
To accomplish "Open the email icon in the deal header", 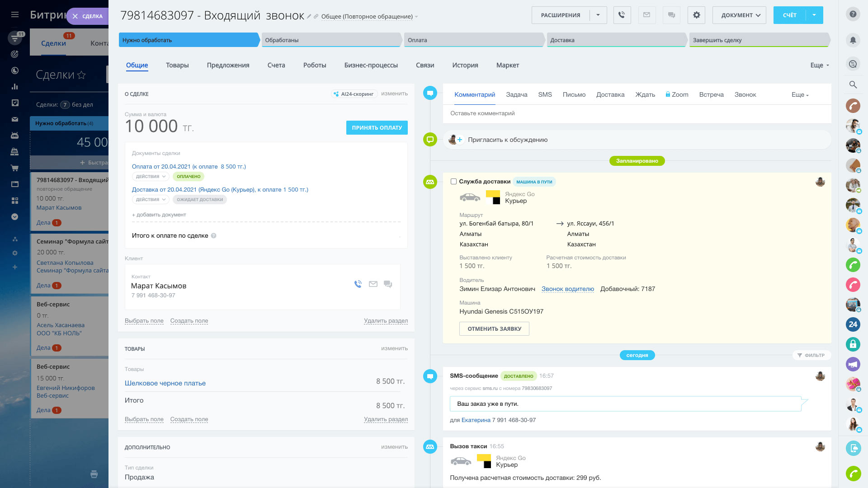I will point(646,14).
